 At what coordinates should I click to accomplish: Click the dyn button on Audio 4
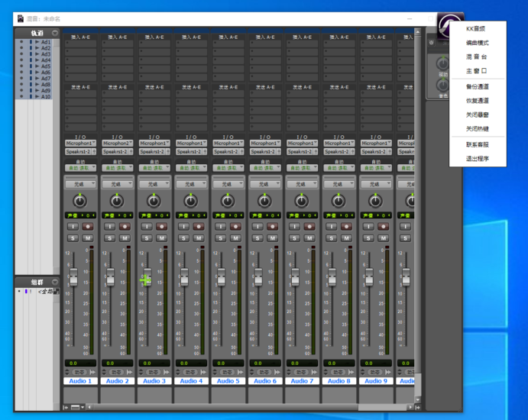tap(190, 372)
